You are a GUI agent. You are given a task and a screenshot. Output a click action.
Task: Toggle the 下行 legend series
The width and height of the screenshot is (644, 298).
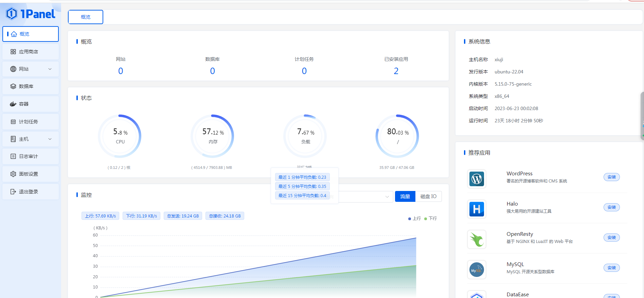(431, 218)
